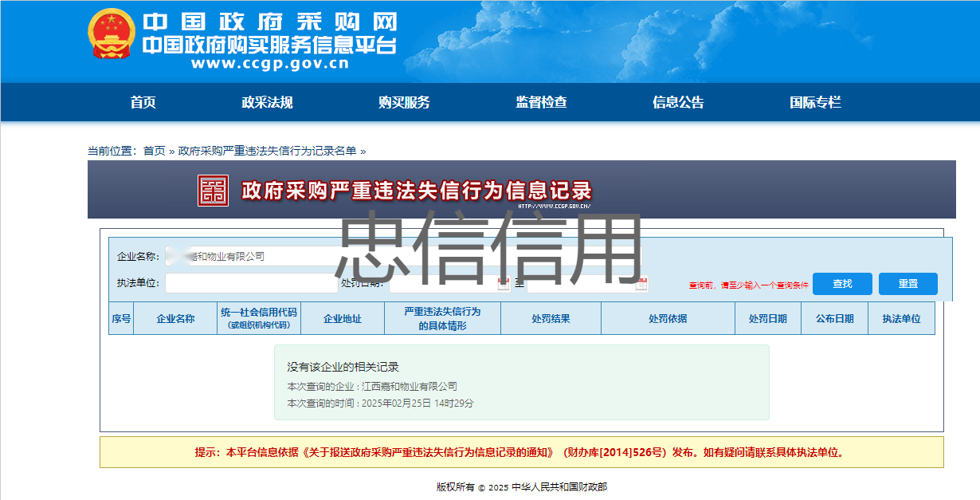Click the 公布日期 column header
The height and width of the screenshot is (500, 980).
pos(834,318)
